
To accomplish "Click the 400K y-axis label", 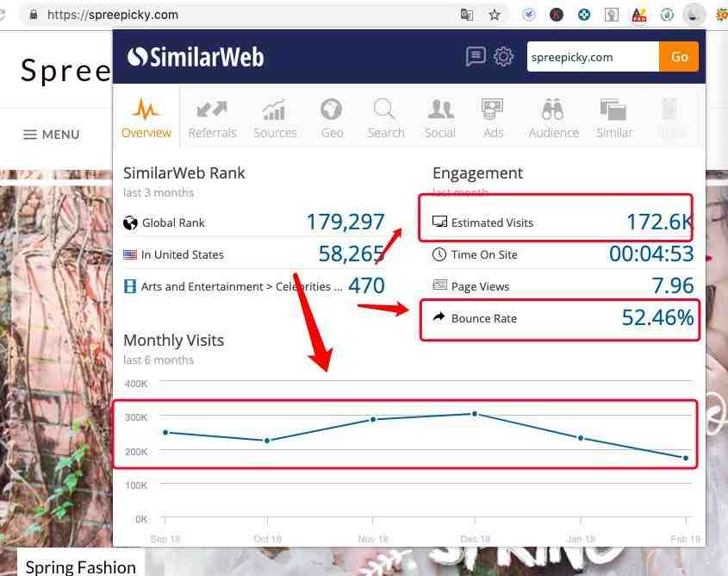I will pos(136,384).
